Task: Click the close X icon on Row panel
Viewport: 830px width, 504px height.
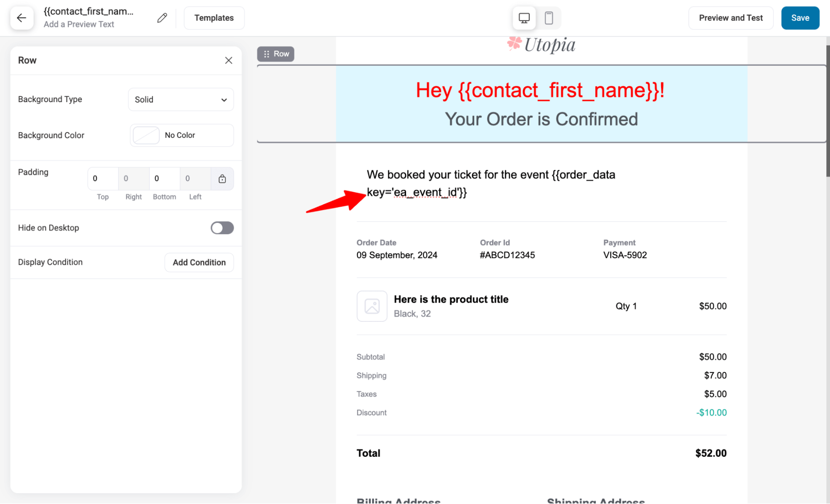Action: [x=228, y=60]
